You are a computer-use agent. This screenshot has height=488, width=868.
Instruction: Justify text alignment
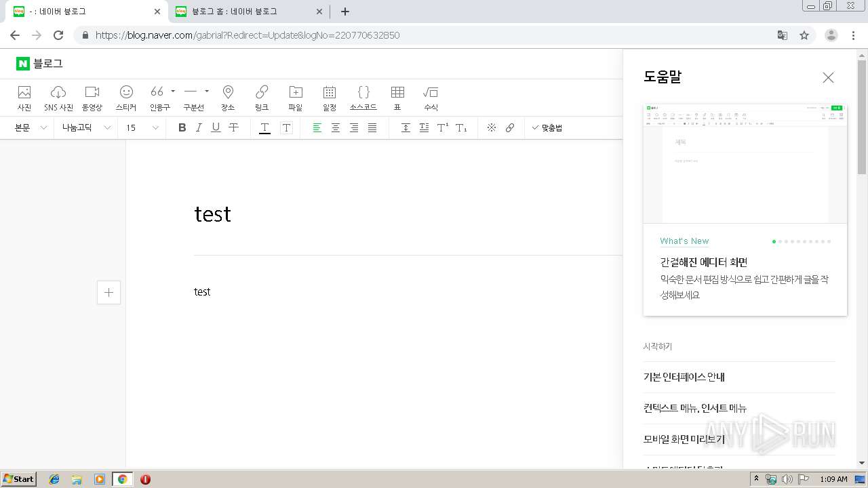(x=372, y=127)
